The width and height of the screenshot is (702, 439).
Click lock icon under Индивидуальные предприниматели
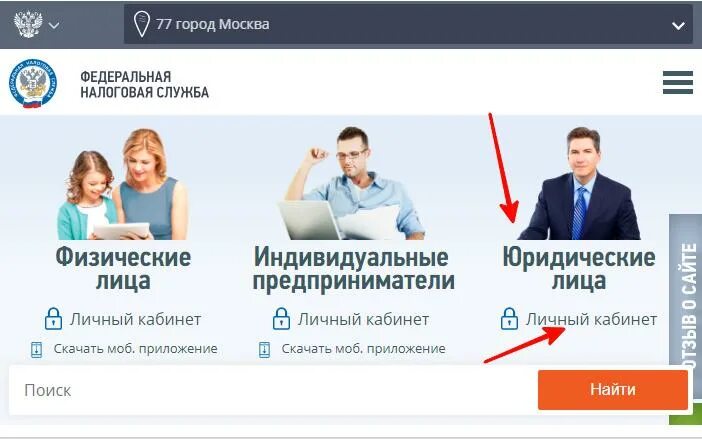(x=281, y=319)
